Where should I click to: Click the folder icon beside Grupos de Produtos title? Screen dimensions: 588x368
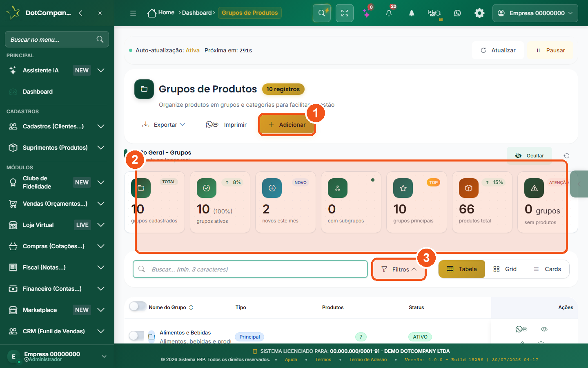tap(144, 89)
